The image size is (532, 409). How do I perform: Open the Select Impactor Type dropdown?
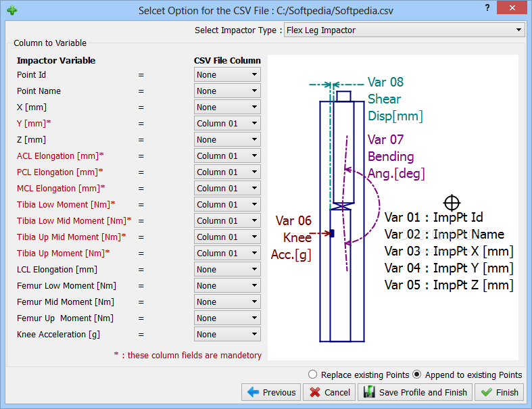[404, 30]
